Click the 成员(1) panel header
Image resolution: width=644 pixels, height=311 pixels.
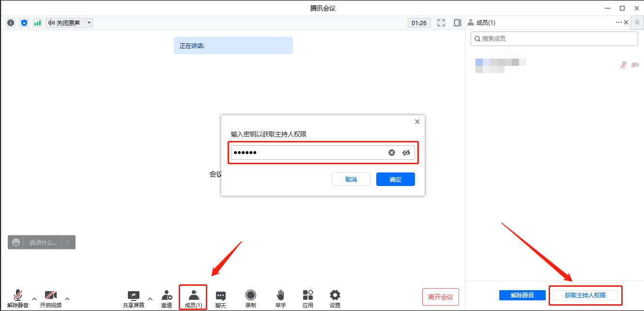(486, 22)
